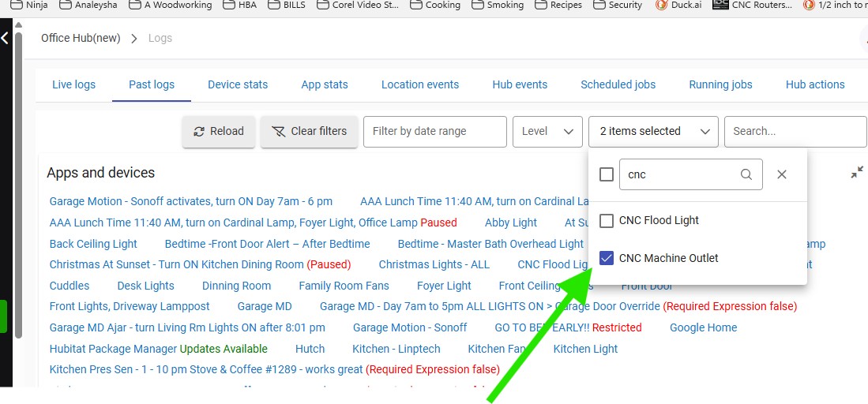The image size is (868, 404).
Task: Open the Filter by date range picker
Action: tap(434, 132)
